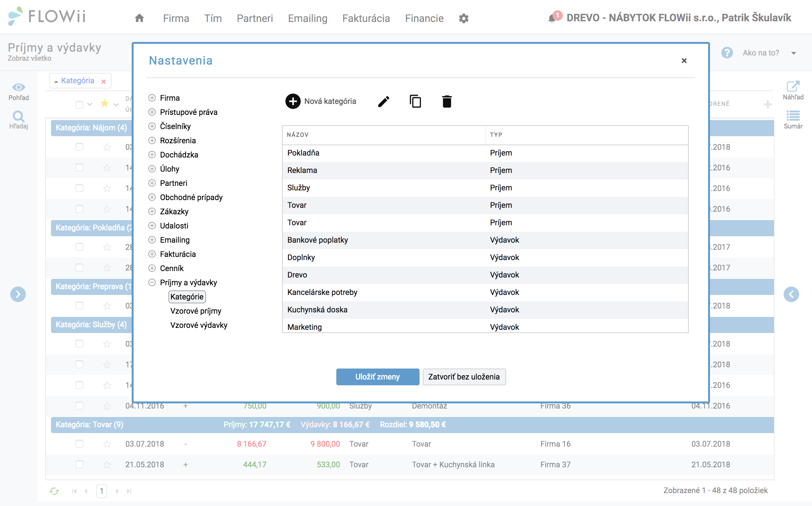This screenshot has height=506, width=812.
Task: Open the settings gear icon in the top bar
Action: point(463,18)
